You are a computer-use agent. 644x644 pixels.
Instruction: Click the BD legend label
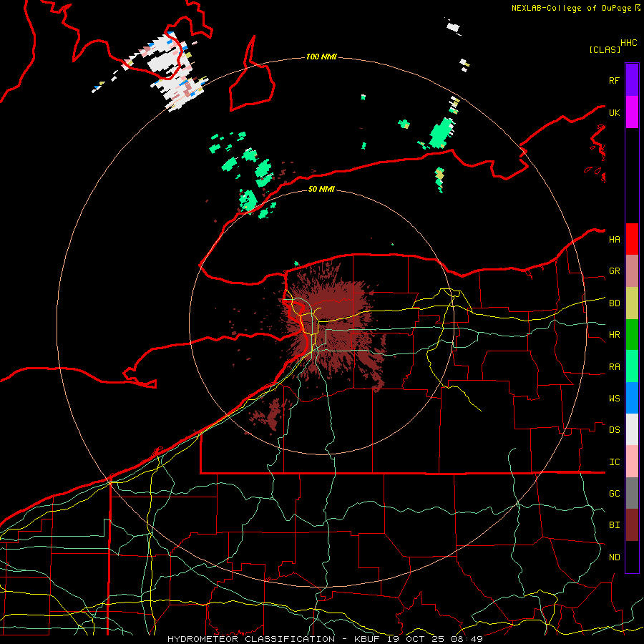pyautogui.click(x=614, y=303)
